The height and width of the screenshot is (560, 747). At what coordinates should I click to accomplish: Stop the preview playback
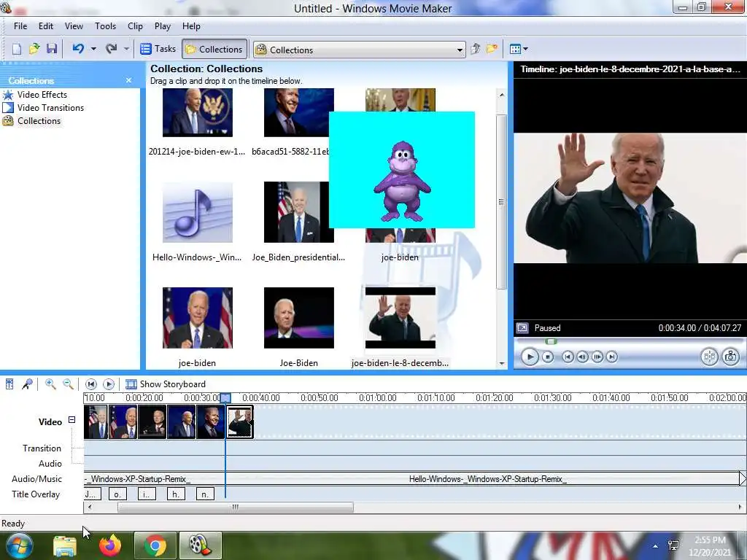tap(548, 357)
